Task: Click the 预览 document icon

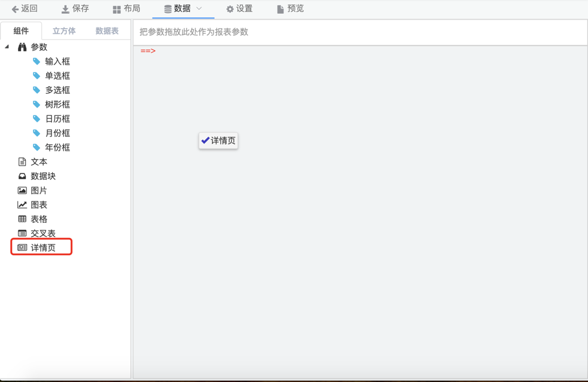Action: pyautogui.click(x=280, y=10)
